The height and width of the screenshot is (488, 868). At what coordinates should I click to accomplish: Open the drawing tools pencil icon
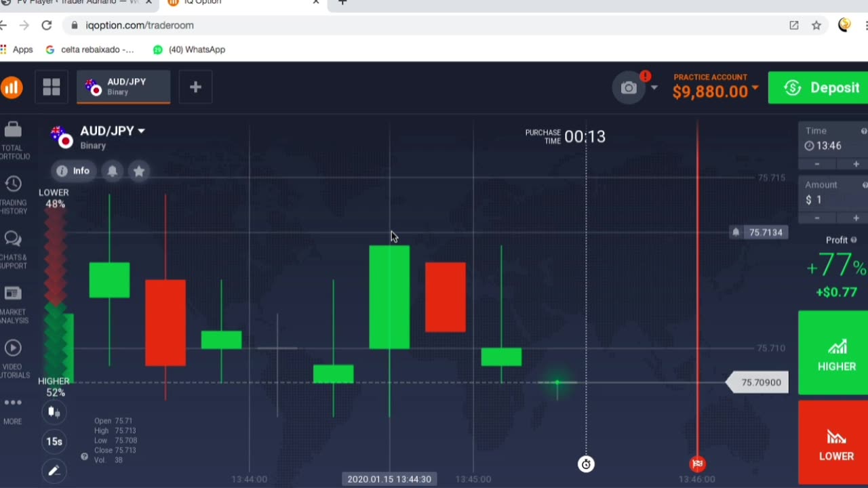coord(54,470)
